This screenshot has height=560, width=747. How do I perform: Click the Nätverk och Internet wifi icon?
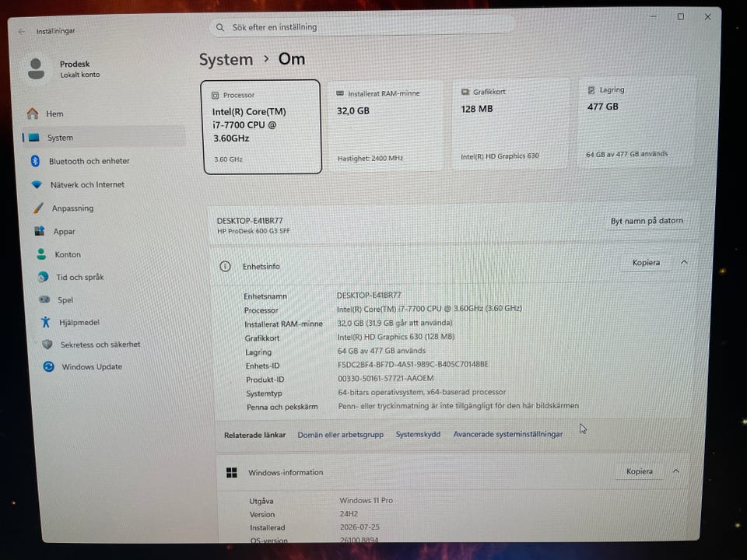[x=37, y=184]
